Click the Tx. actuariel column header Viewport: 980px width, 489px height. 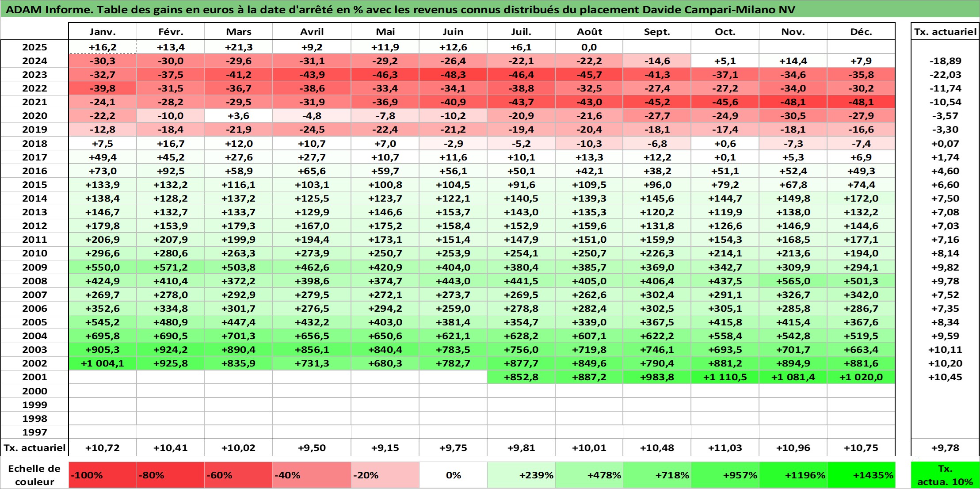click(x=945, y=32)
